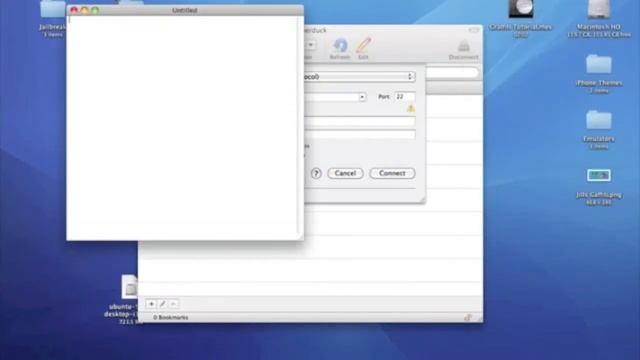Click the Cyberduck toolbar toggle pill button
640x360 pixels.
(473, 30)
